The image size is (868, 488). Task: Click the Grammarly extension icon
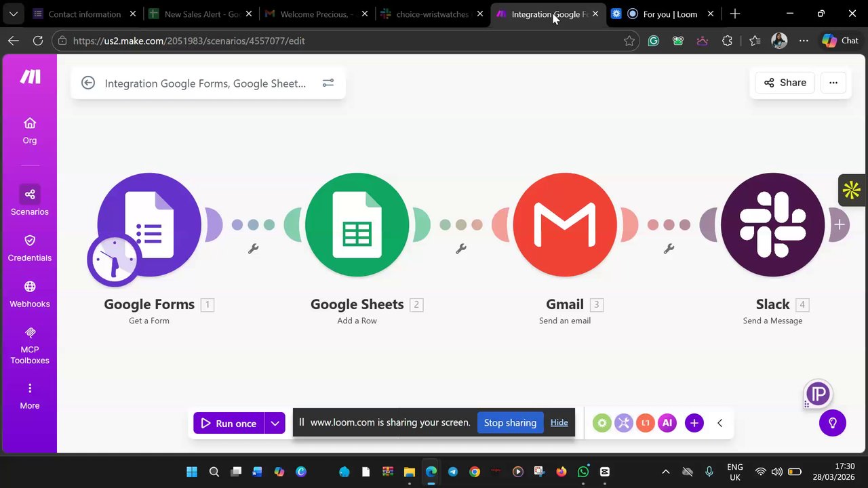pos(654,41)
